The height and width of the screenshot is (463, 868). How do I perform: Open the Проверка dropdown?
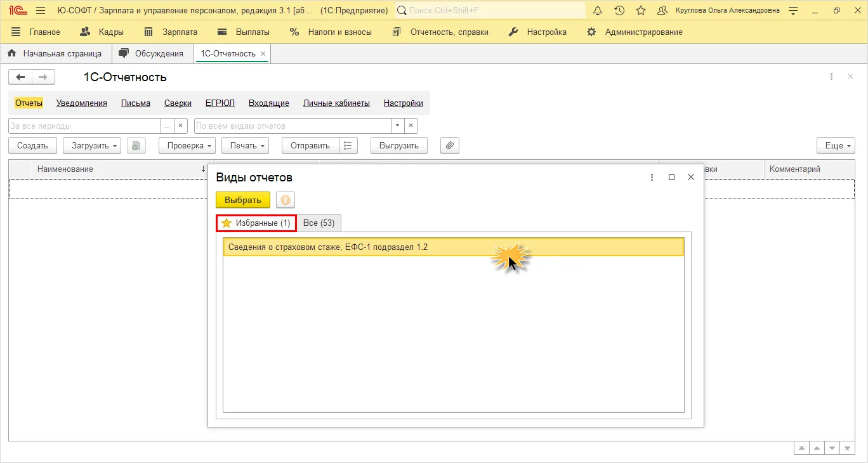click(x=187, y=145)
